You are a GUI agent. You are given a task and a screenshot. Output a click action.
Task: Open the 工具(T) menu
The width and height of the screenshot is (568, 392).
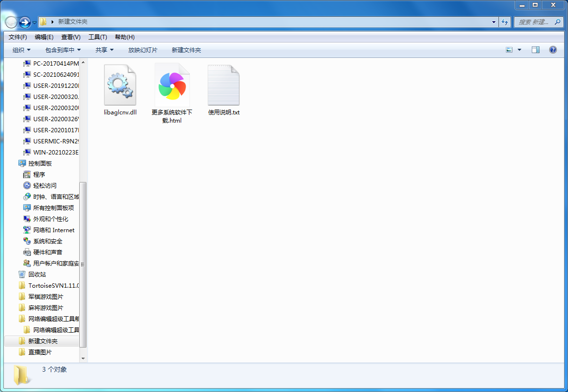click(x=98, y=37)
